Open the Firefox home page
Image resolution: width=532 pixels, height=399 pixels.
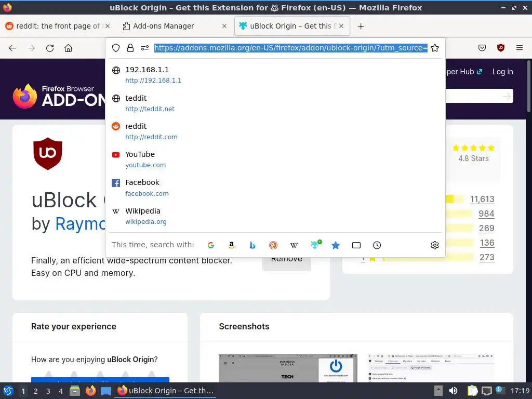68,48
